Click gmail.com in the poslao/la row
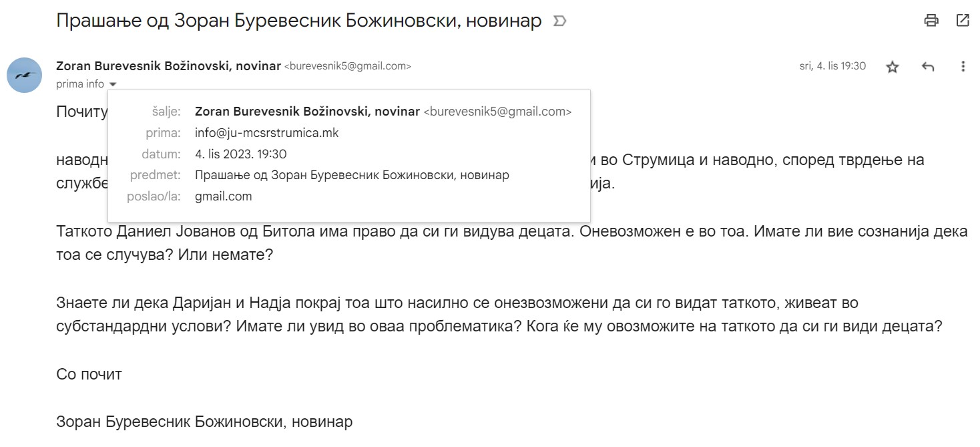This screenshot has height=447, width=980. pos(224,197)
